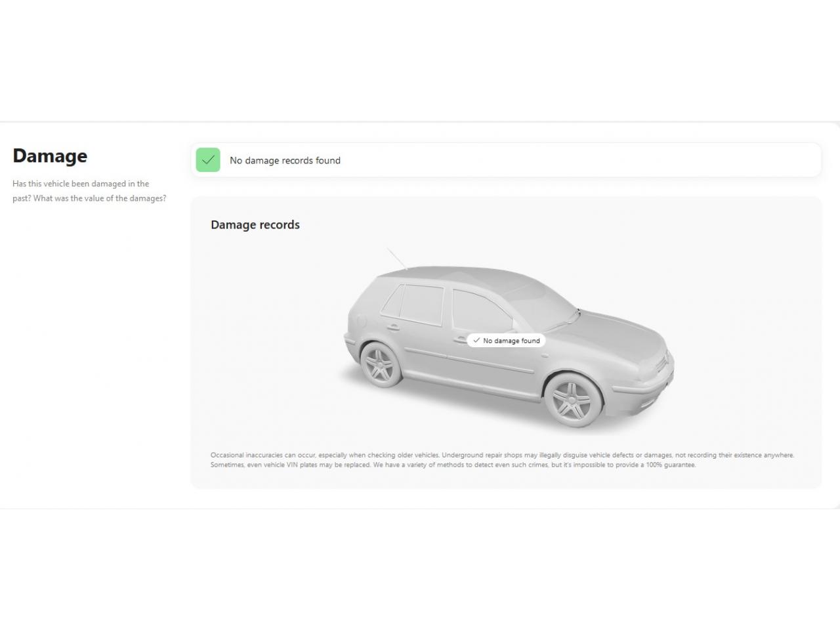
Task: Click the small check in the 'No damage found' badge
Action: pyautogui.click(x=476, y=341)
